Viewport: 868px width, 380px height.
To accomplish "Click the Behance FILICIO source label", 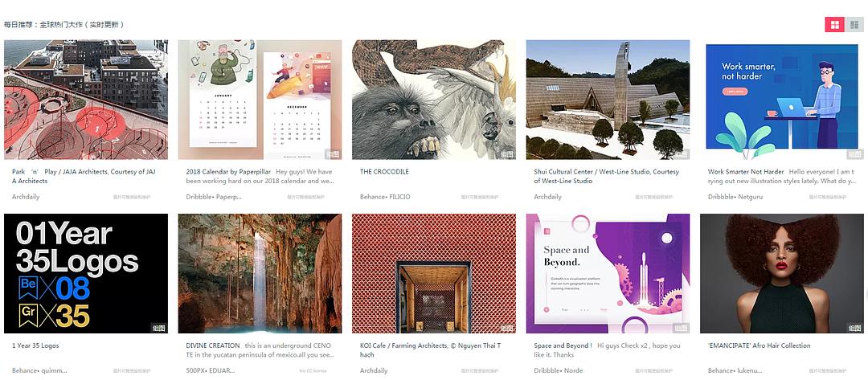I will coord(385,196).
